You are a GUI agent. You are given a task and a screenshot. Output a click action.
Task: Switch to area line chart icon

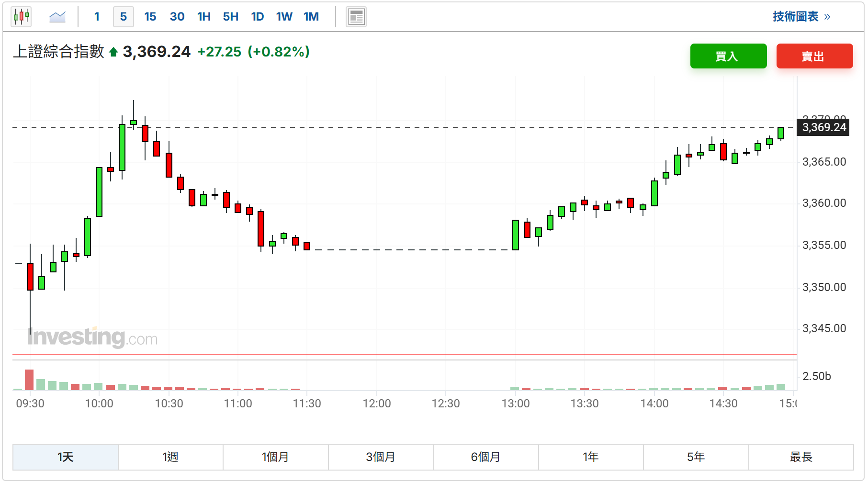[x=57, y=17]
